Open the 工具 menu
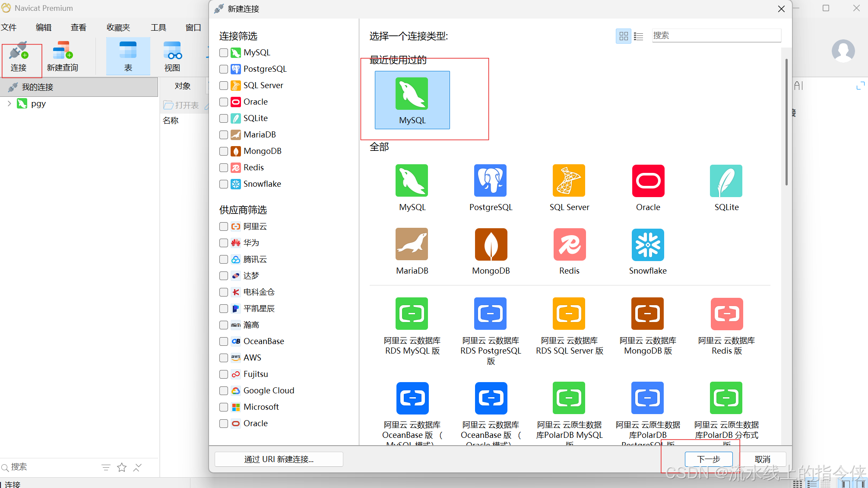The height and width of the screenshot is (488, 868). tap(158, 28)
